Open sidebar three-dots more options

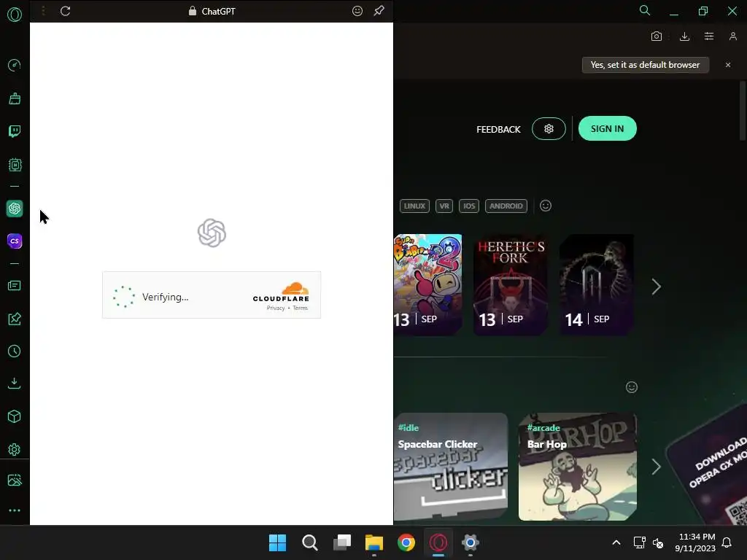15,510
